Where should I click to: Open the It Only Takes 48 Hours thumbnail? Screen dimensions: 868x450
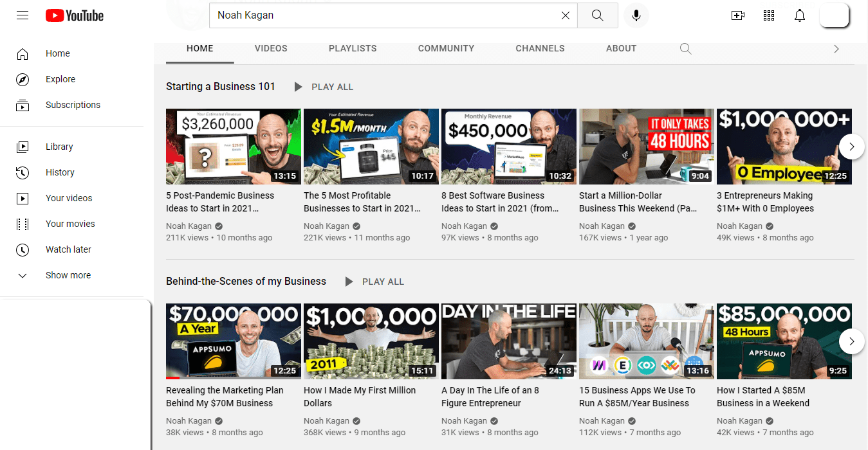point(647,147)
